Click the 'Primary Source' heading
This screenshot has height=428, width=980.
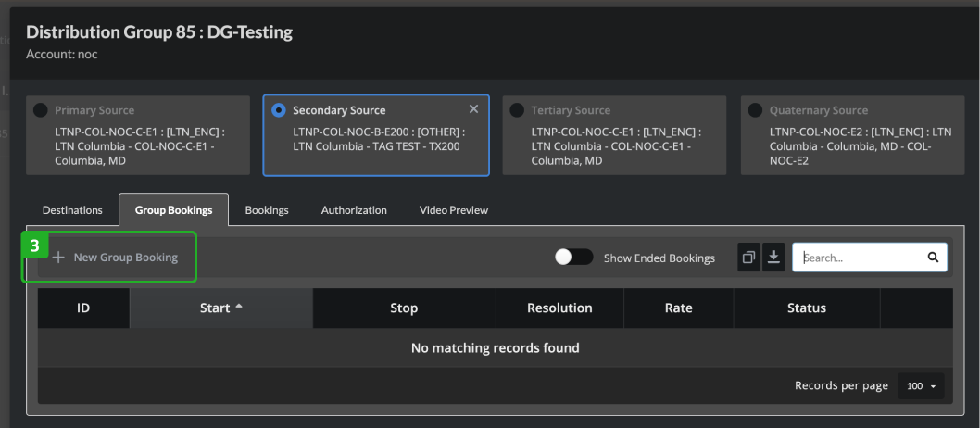click(x=94, y=110)
